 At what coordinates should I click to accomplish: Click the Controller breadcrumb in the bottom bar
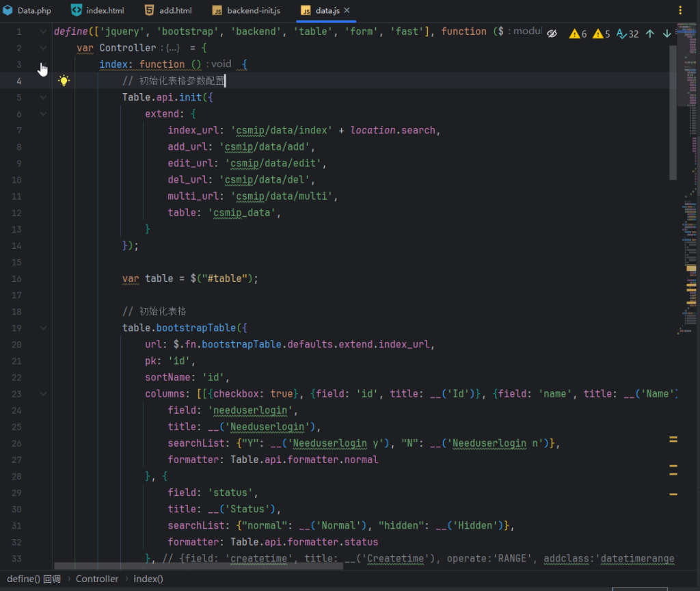tap(97, 579)
